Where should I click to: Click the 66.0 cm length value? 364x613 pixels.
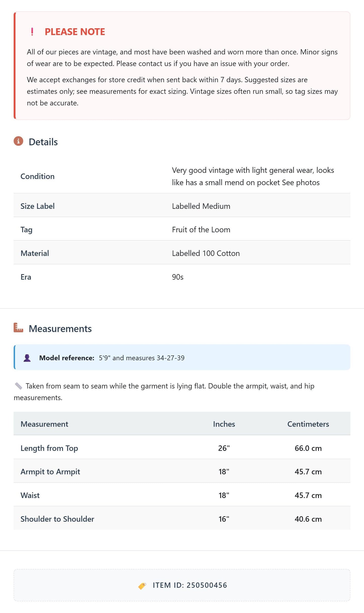pyautogui.click(x=308, y=448)
